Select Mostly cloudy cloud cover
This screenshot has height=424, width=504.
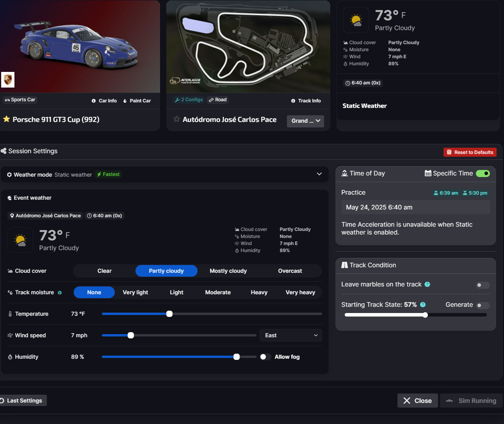[228, 271]
